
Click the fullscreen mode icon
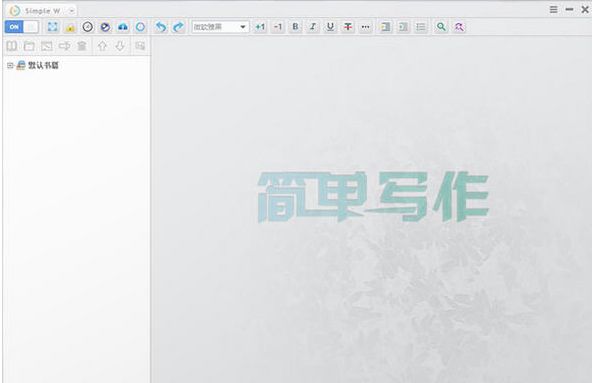tap(52, 27)
